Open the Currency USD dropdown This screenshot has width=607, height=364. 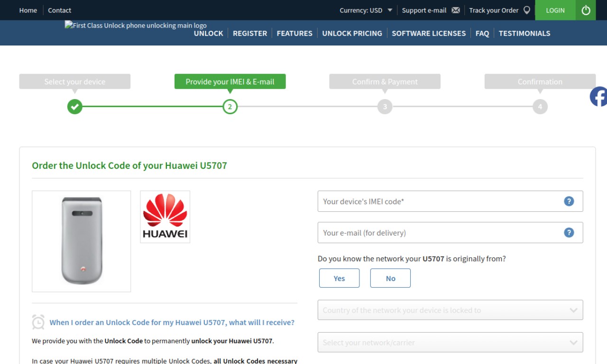(x=366, y=10)
